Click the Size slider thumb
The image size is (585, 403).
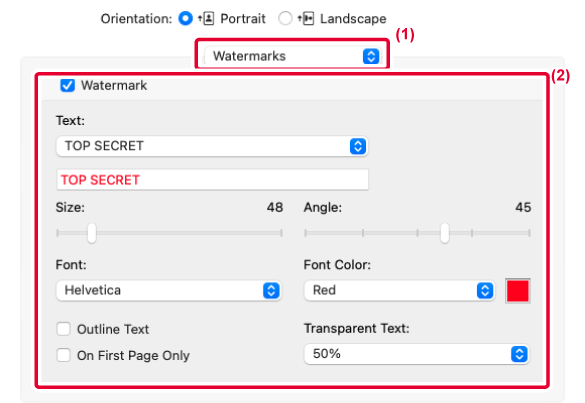[x=92, y=233]
